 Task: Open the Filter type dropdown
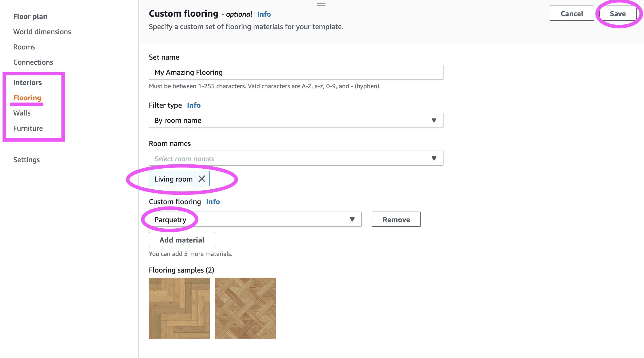[296, 120]
